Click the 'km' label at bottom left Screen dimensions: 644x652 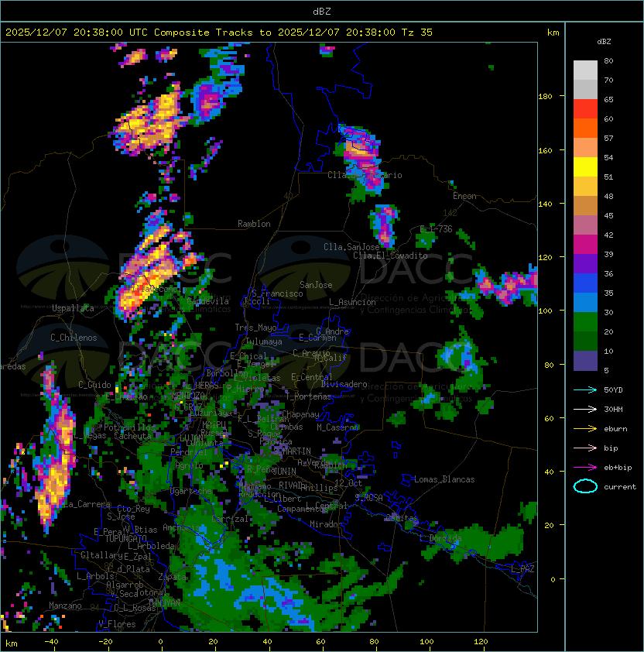12,643
